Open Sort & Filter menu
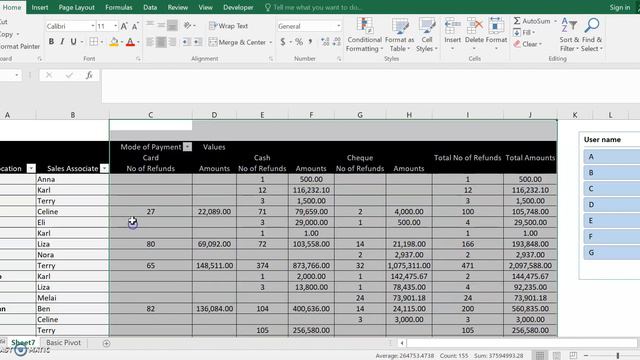Viewport: 640px width, 360px height. 569,35
